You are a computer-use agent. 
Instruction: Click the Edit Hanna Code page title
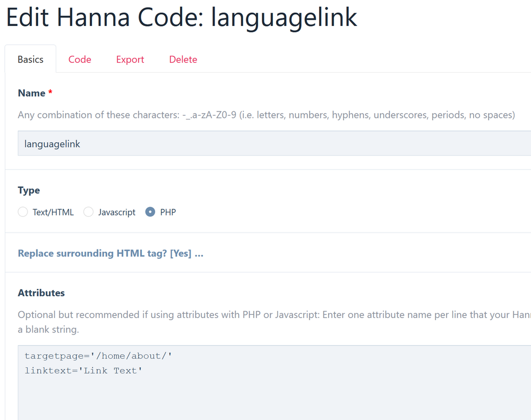181,18
